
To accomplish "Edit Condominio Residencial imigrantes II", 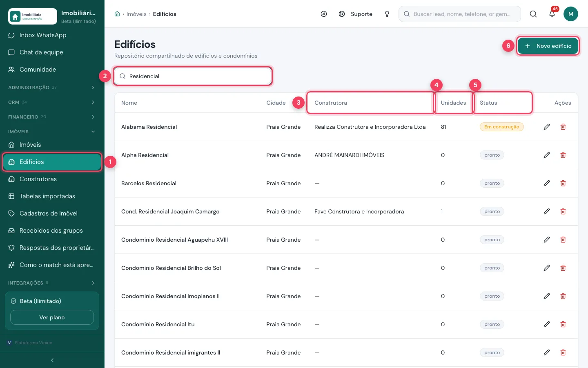I will coord(547,352).
